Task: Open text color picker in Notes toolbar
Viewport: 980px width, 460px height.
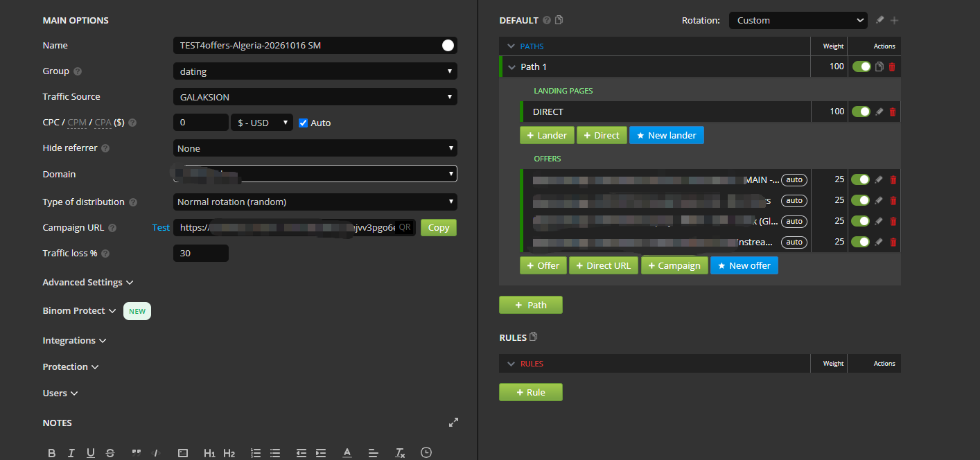Action: (347, 453)
